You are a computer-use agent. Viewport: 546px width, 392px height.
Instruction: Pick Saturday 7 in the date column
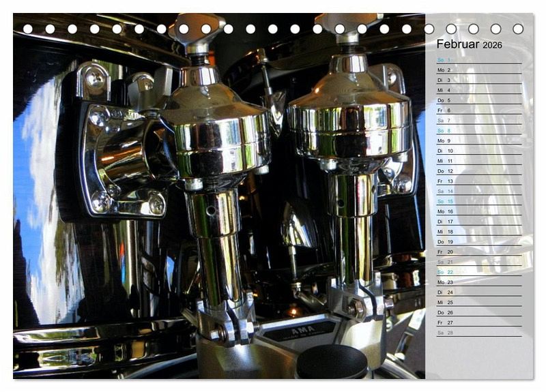(x=444, y=121)
